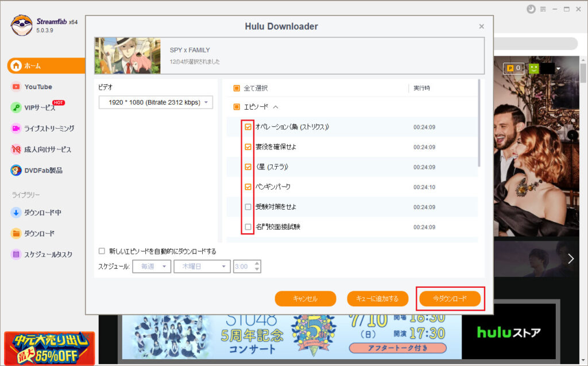Check the 名門校面接試験 episode
588x366 pixels.
(x=248, y=227)
